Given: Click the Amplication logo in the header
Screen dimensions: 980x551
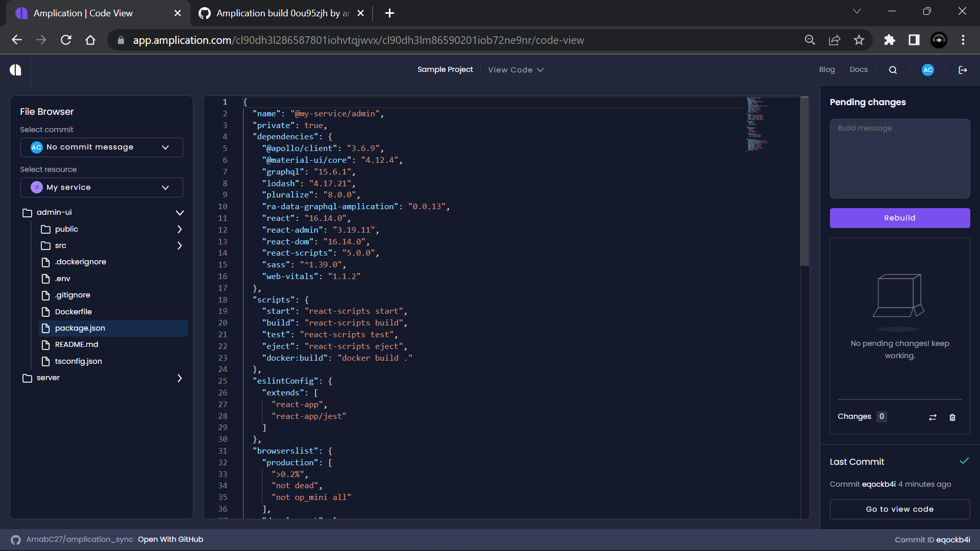Looking at the screenshot, I should tap(15, 69).
